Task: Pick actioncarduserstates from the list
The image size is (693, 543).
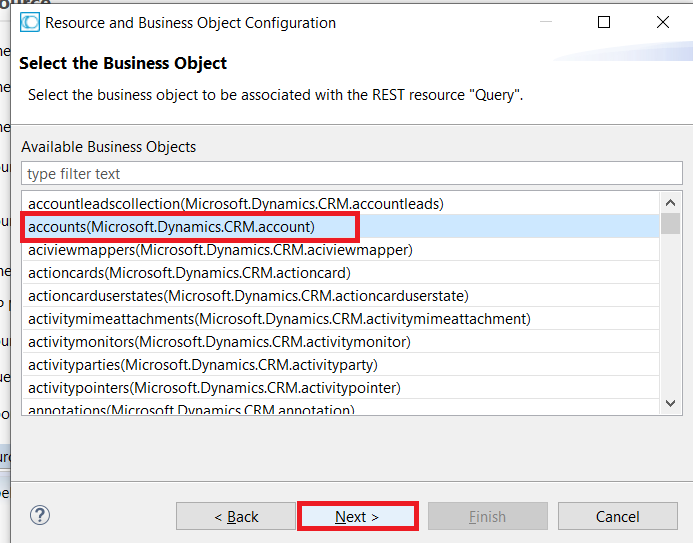Action: click(x=340, y=296)
